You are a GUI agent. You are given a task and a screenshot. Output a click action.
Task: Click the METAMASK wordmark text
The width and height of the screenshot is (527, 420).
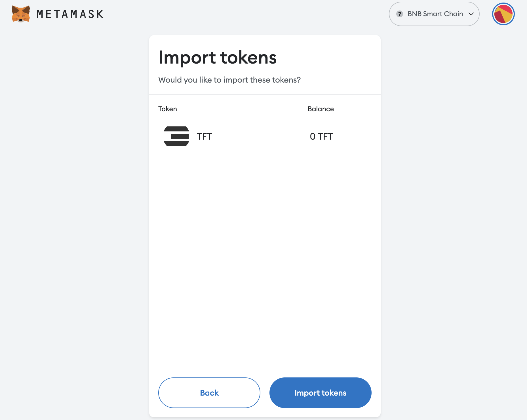(x=70, y=14)
